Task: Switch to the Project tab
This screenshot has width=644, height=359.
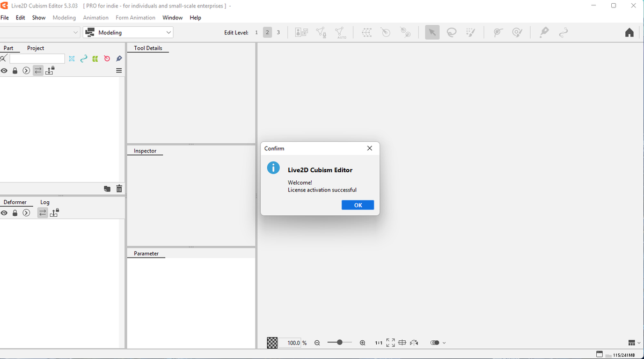Action: click(35, 48)
